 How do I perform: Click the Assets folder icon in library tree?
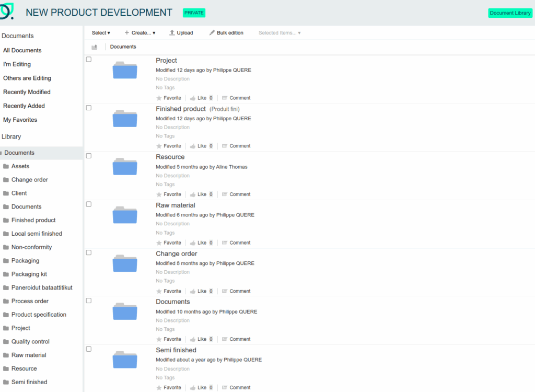(x=6, y=166)
